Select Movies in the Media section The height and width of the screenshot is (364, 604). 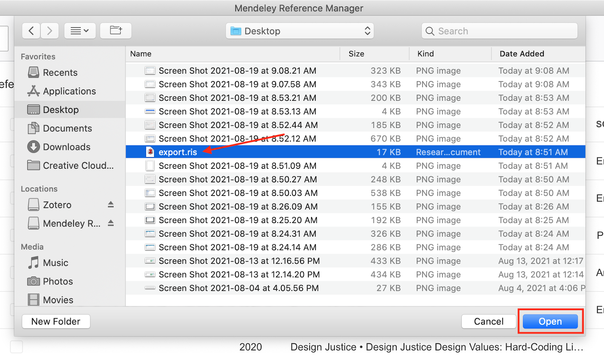coord(70,300)
